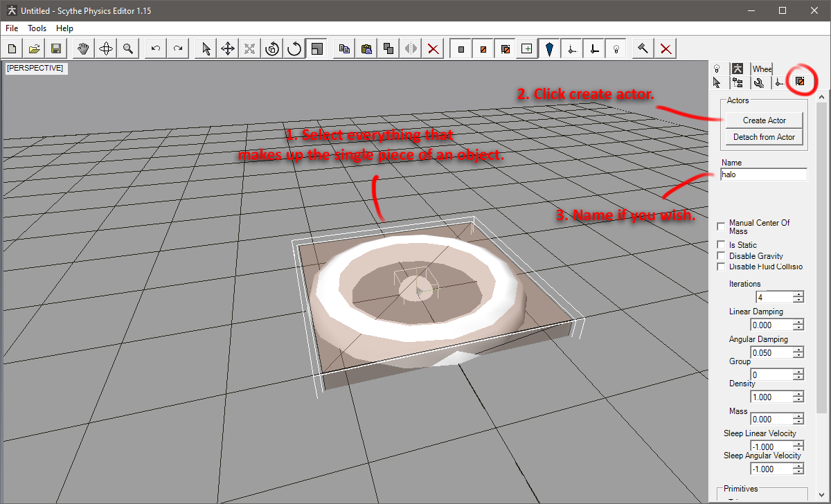Click the duplicate overlapping squares icon
This screenshot has width=831, height=504.
click(x=388, y=48)
